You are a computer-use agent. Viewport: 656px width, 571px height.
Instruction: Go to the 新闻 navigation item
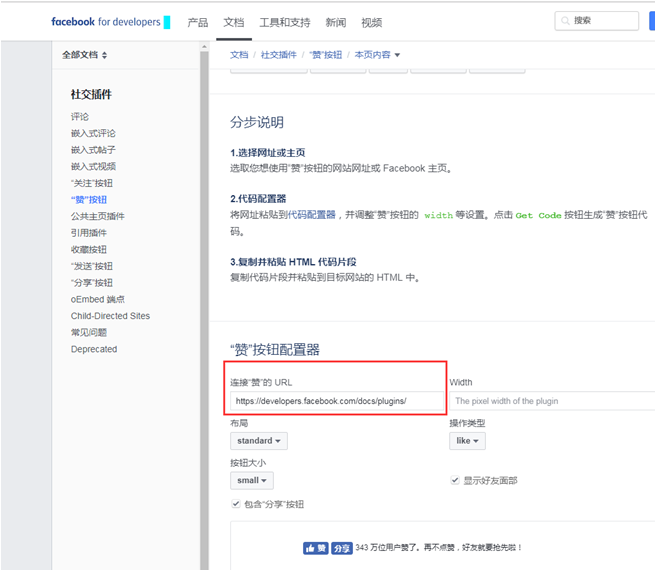(335, 22)
